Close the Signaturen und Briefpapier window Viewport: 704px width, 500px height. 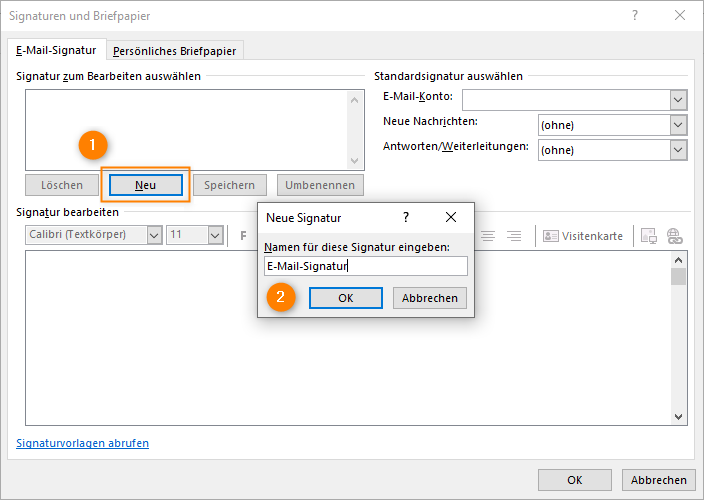680,15
